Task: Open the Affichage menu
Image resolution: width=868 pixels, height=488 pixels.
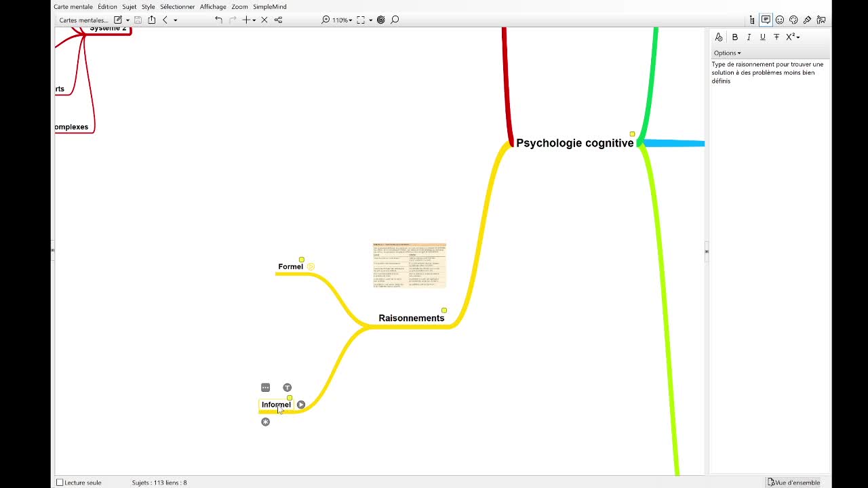Action: [213, 7]
